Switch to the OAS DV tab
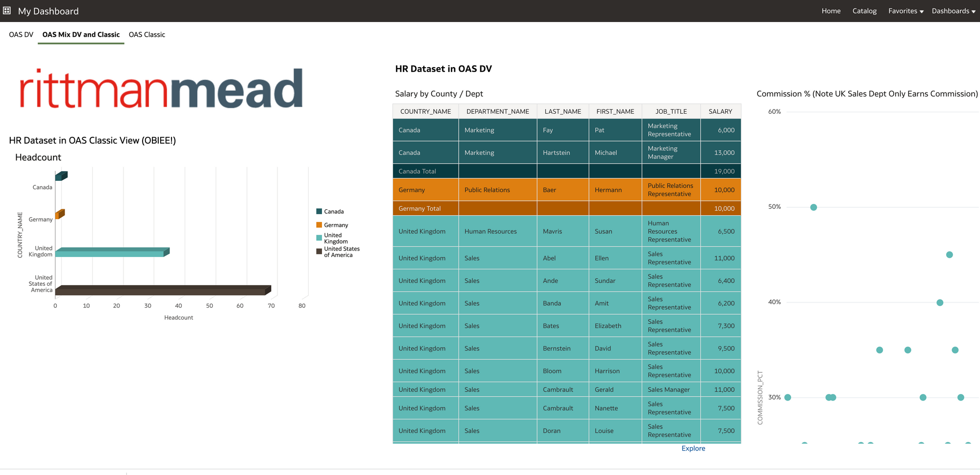The image size is (980, 475). tap(21, 34)
